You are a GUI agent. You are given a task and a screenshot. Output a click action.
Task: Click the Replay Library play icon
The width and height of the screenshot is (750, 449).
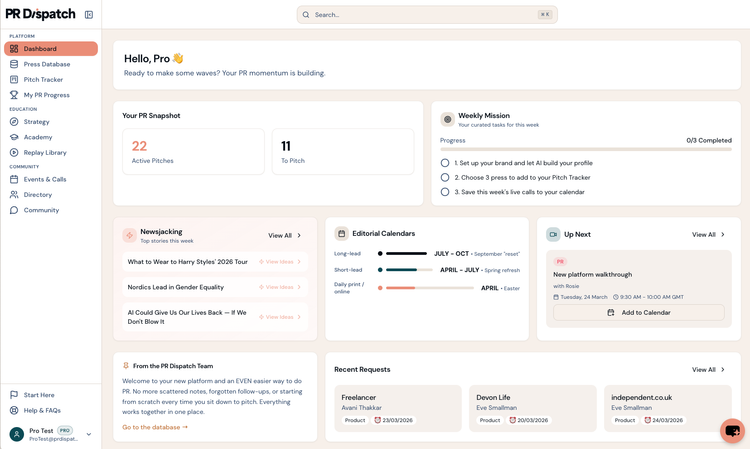click(x=14, y=153)
